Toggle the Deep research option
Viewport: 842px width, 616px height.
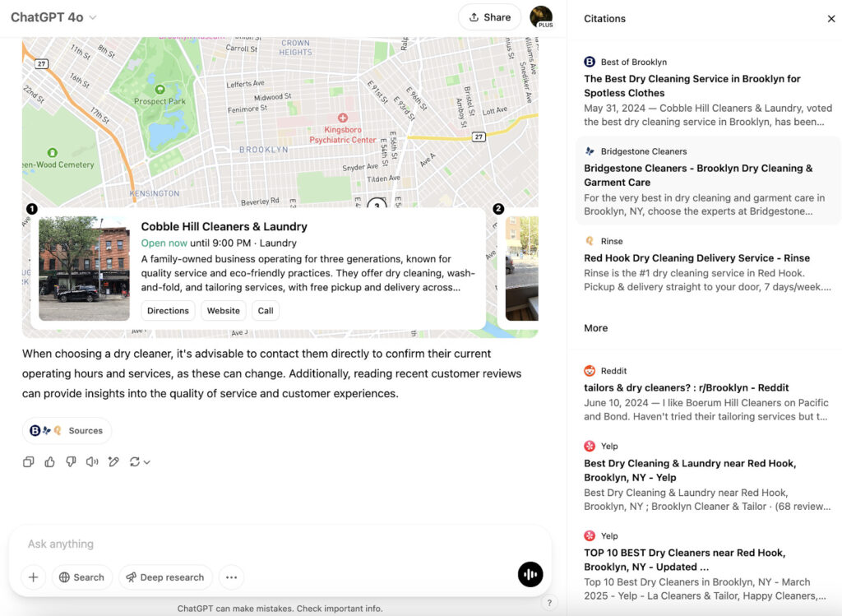click(165, 577)
